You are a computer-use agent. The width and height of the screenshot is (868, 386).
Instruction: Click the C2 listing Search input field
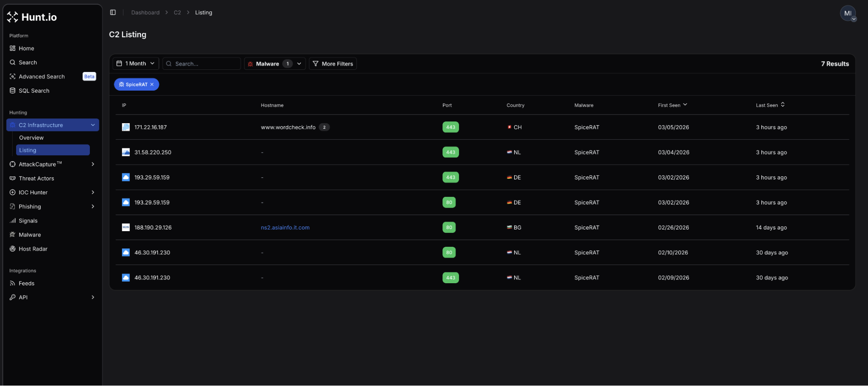coord(201,64)
